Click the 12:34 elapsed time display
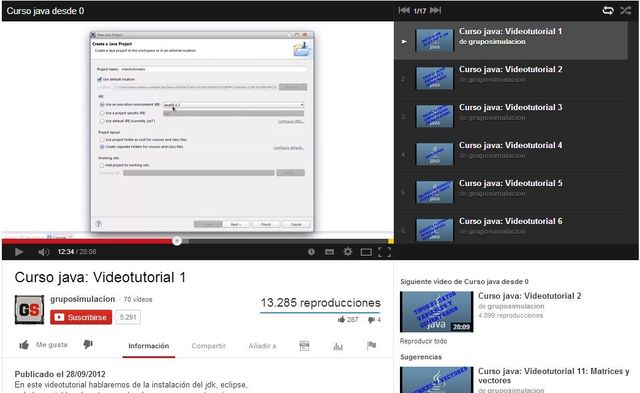Viewport: 640px width, 393px height. click(x=66, y=252)
